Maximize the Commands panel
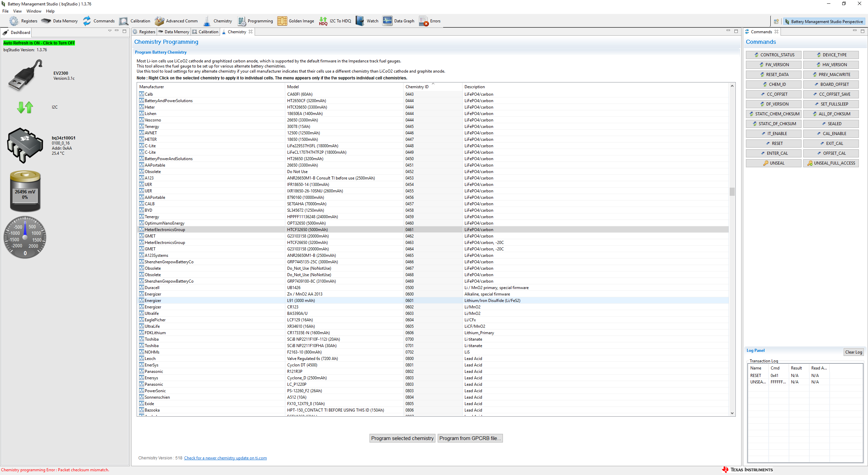The width and height of the screenshot is (868, 475). click(863, 31)
